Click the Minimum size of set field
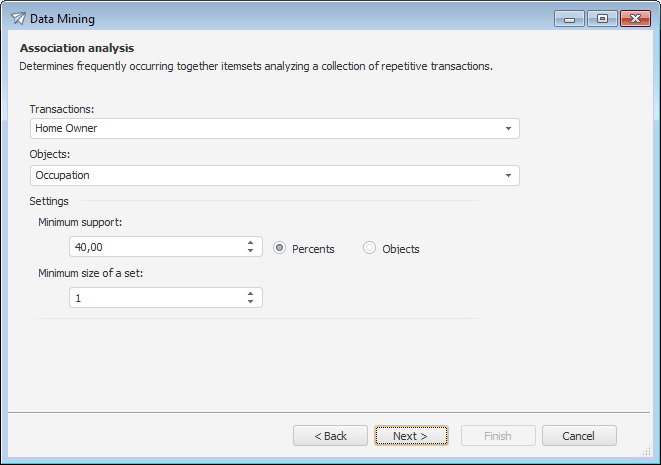 click(x=155, y=298)
